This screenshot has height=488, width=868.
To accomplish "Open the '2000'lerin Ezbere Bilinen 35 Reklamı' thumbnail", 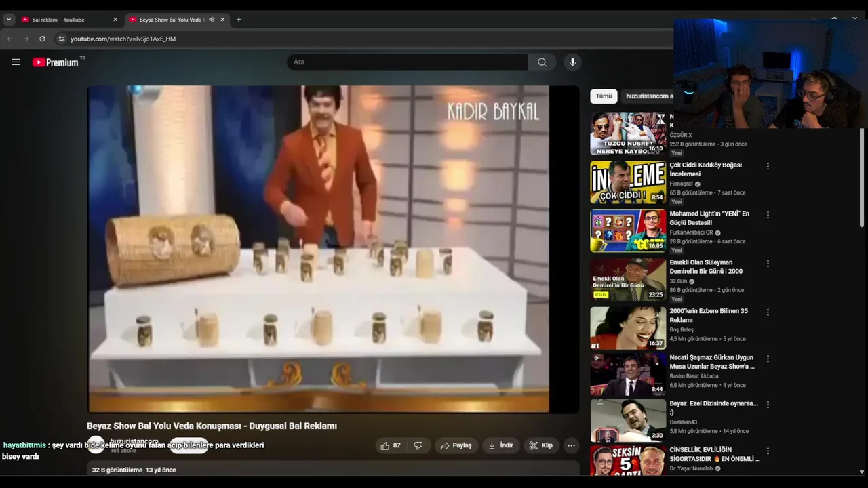I will [x=628, y=329].
